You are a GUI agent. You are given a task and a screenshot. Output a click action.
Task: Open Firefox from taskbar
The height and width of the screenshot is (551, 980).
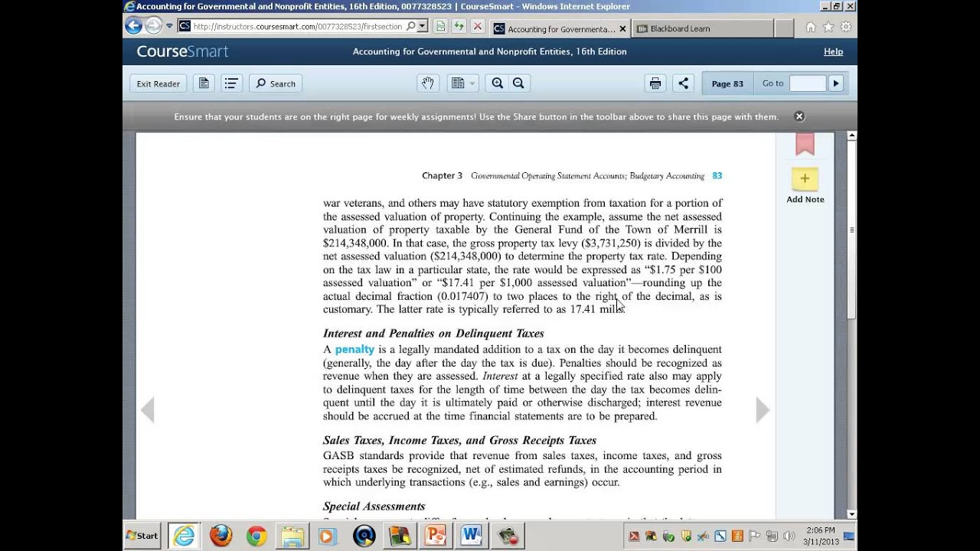point(220,536)
